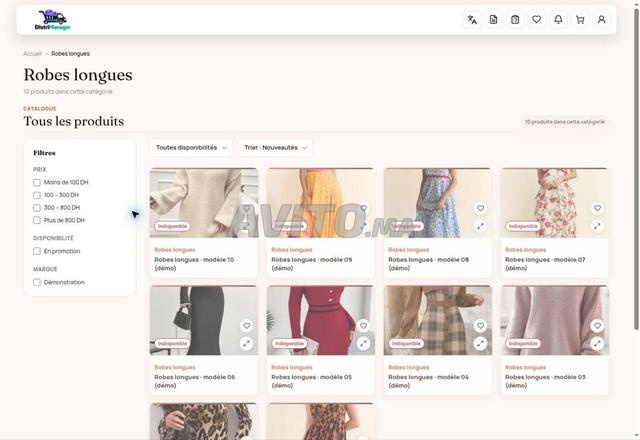This screenshot has height=440, width=640.
Task: Click the Filtres heading
Action: click(x=44, y=153)
